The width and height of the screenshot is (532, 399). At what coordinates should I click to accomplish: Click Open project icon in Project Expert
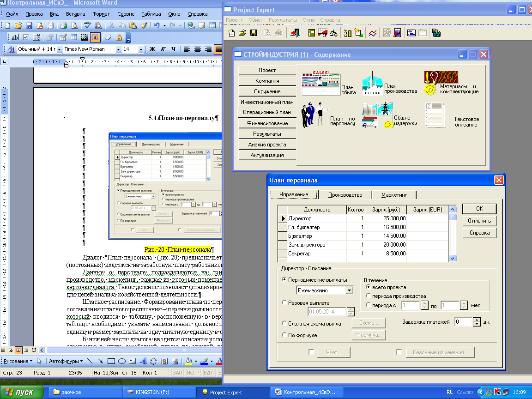point(242,33)
